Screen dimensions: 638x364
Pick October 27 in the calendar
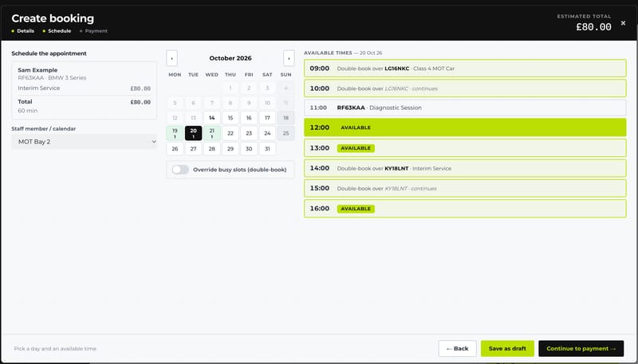(193, 149)
